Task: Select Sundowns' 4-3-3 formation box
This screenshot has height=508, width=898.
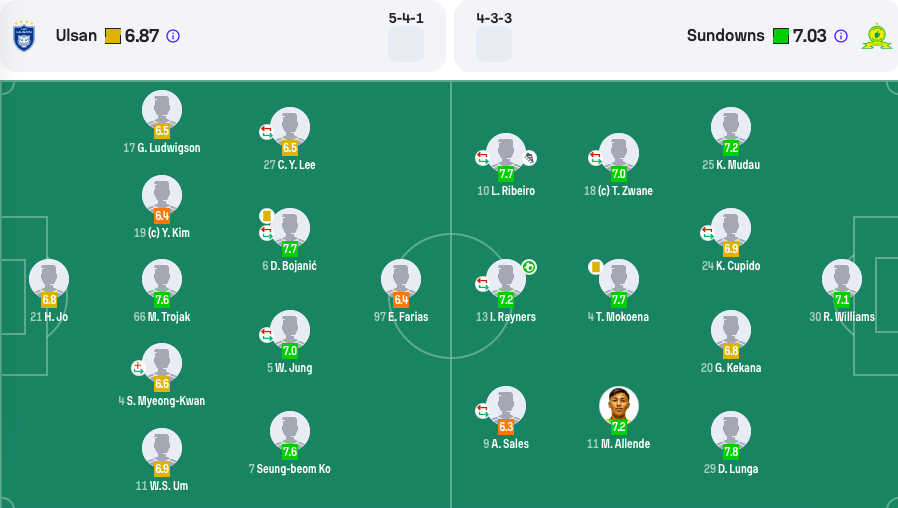Action: (x=494, y=44)
